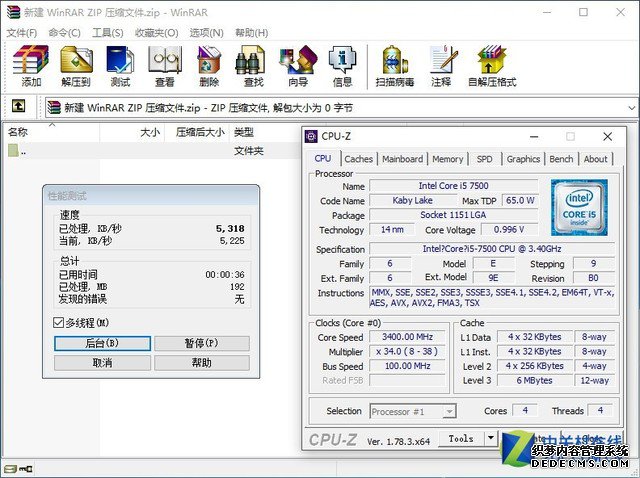
Task: Open the 收藏夹(O) favorites menu
Action: point(157,33)
